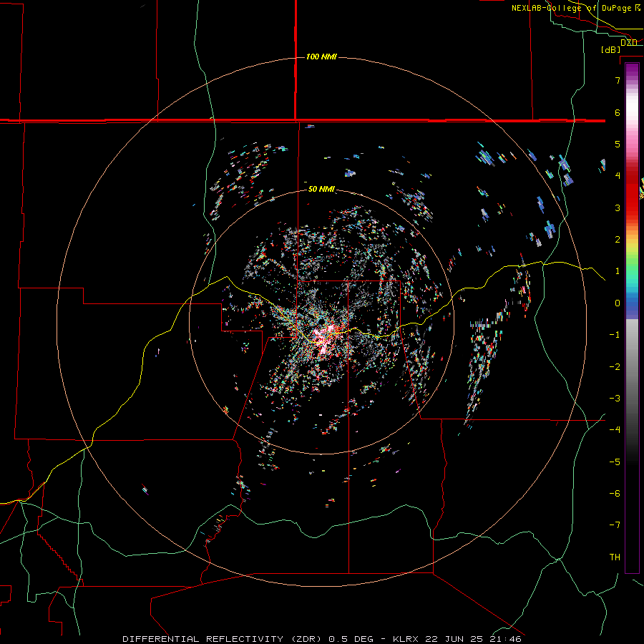Click the 0 value on the dB scale
Viewport: 644px width, 644px height.
tap(618, 303)
